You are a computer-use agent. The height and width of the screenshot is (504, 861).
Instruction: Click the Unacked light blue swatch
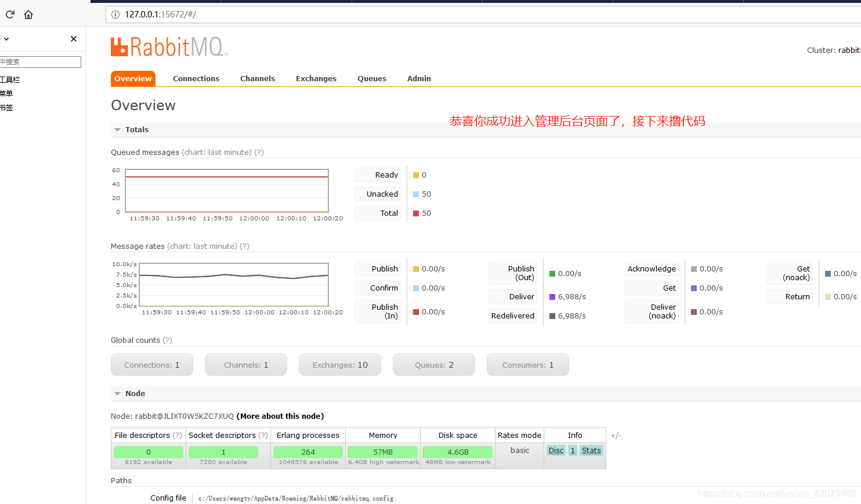click(416, 194)
